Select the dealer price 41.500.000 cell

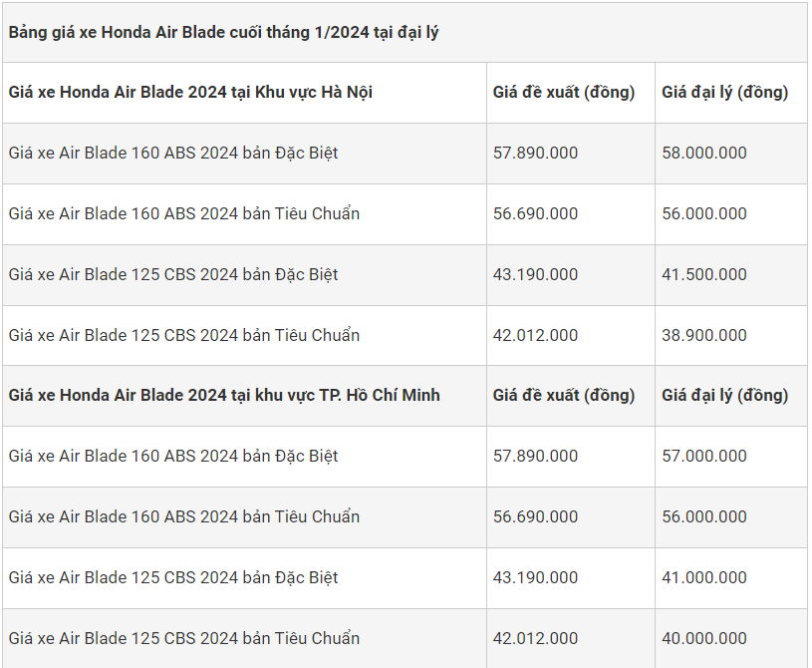[704, 274]
